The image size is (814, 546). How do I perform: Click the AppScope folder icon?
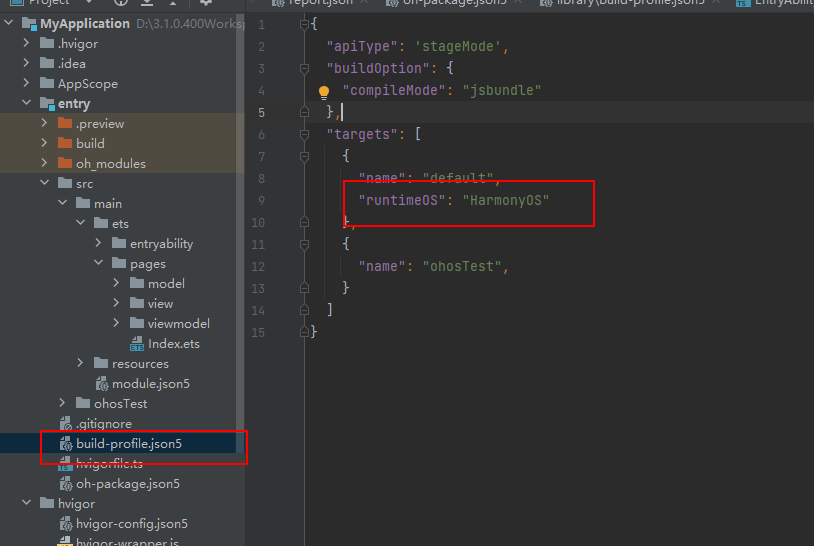(47, 83)
